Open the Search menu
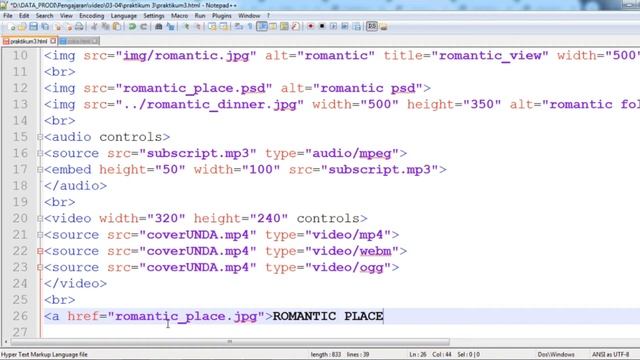Viewport: 640px width, 360px height. 44,16
